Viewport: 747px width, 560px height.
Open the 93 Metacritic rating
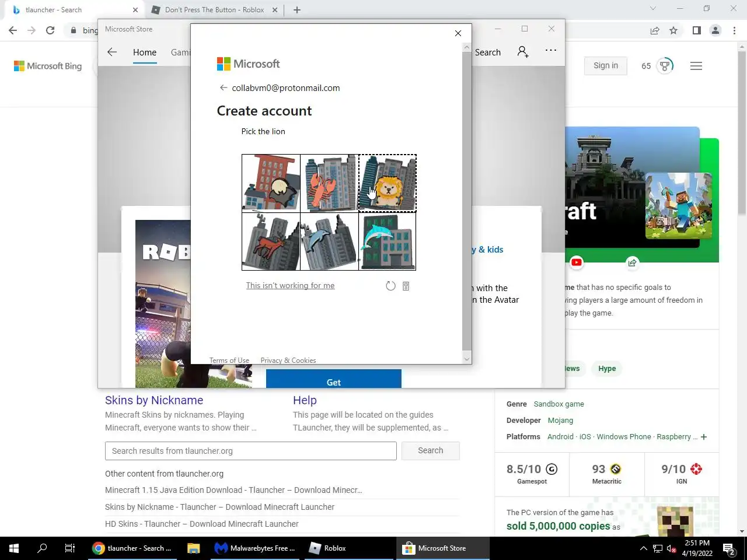607,474
